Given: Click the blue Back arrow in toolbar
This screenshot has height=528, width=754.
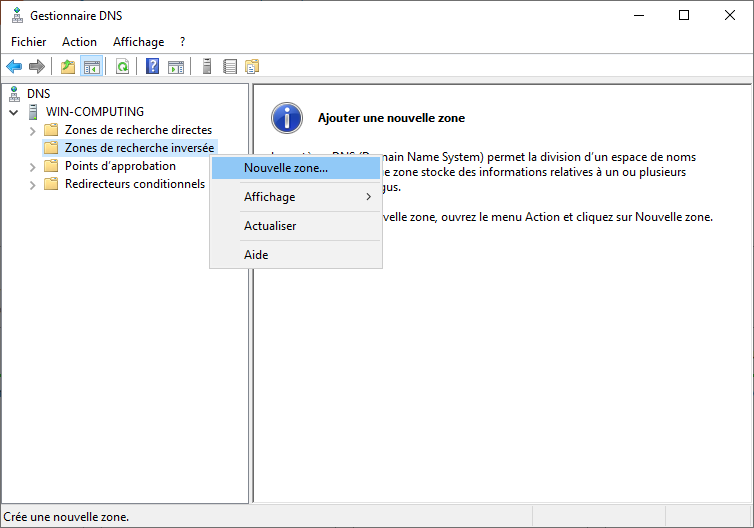Looking at the screenshot, I should [14, 67].
